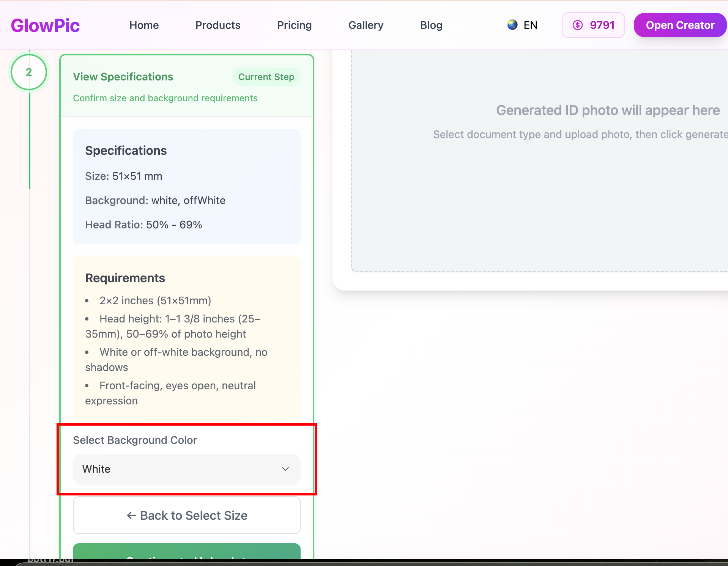Open the Blog page

(431, 25)
